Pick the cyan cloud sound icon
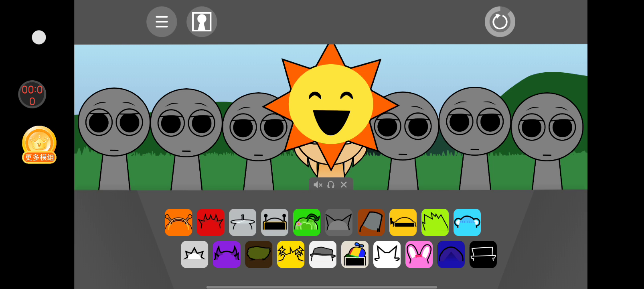644x289 pixels. (x=467, y=222)
